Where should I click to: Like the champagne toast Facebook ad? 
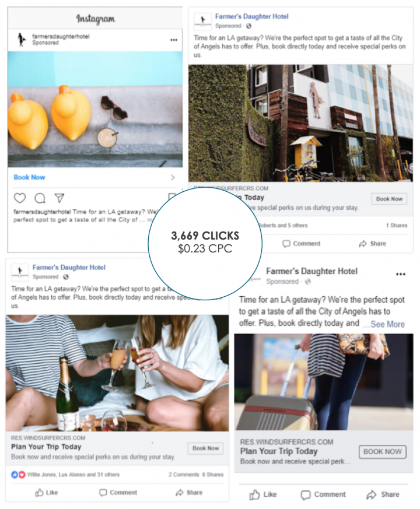click(47, 493)
